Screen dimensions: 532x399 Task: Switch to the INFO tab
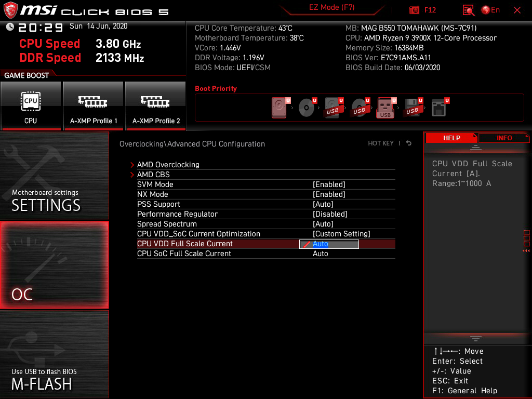504,138
